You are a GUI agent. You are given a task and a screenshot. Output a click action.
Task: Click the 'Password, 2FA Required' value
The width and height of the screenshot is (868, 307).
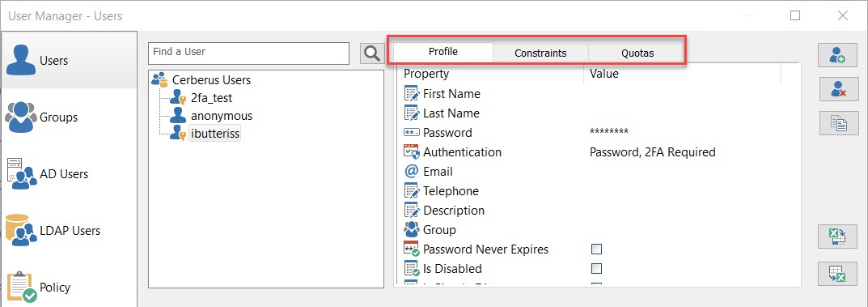653,151
